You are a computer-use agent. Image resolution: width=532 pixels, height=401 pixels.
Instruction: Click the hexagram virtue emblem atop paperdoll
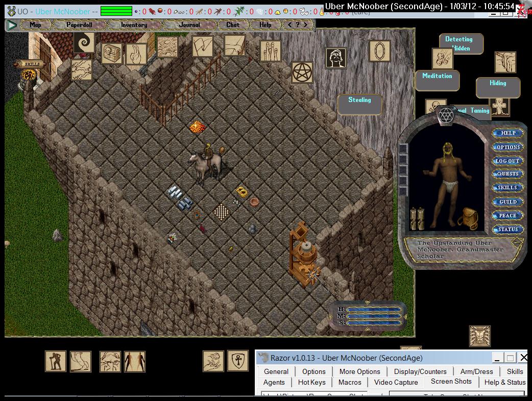447,115
